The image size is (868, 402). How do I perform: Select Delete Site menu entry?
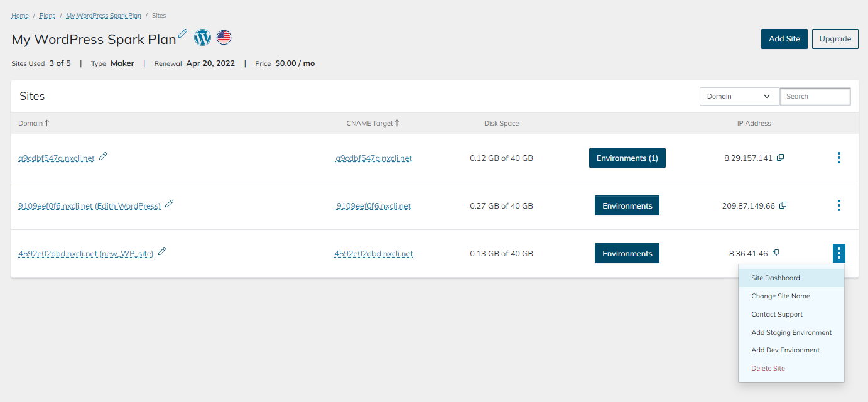pos(791,368)
